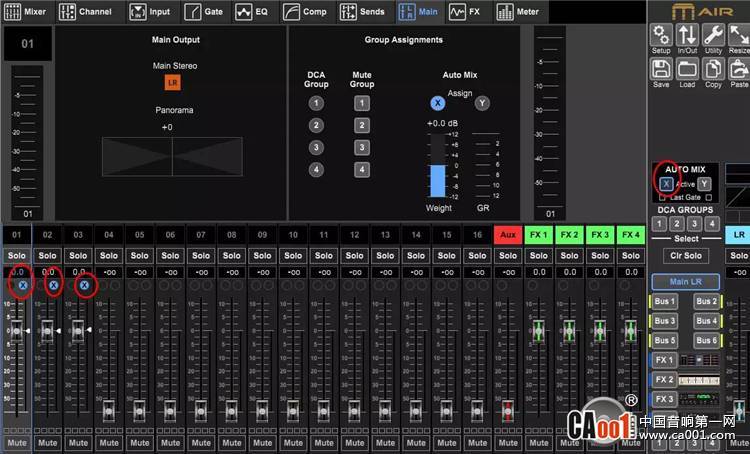Solo channel 05
Image resolution: width=750 pixels, height=454 pixels.
[x=139, y=255]
